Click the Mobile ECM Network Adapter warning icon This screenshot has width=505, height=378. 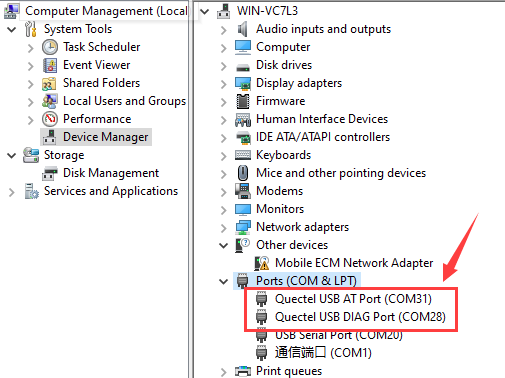(x=262, y=263)
